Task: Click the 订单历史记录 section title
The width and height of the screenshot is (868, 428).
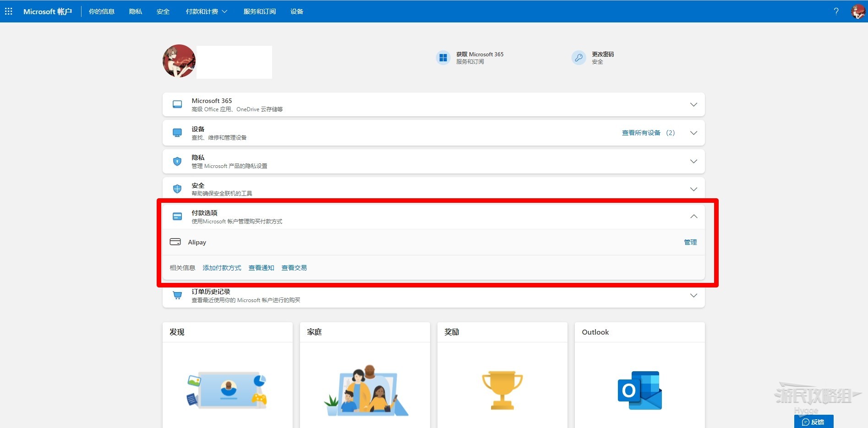Action: 211,292
